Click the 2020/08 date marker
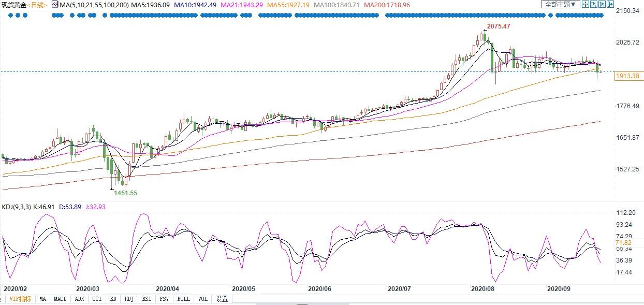 (482, 288)
